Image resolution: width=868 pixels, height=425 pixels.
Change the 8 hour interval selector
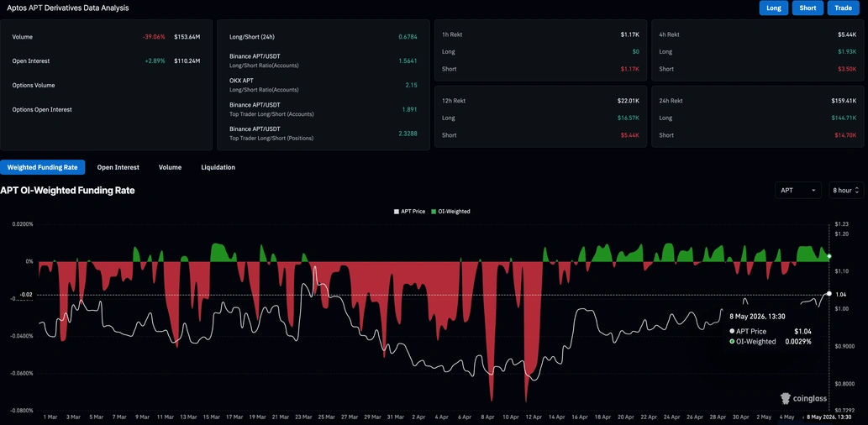(x=846, y=190)
